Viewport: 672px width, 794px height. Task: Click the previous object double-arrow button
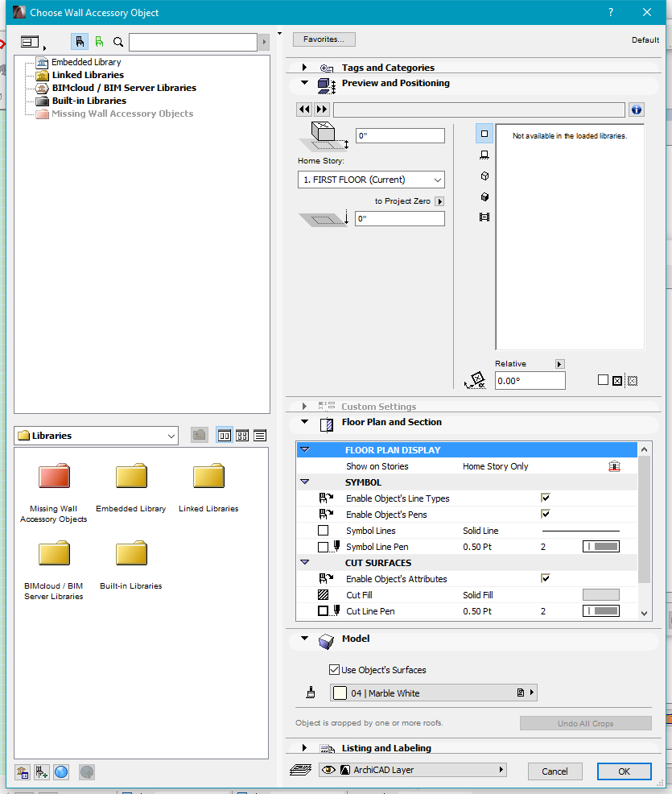click(x=304, y=110)
